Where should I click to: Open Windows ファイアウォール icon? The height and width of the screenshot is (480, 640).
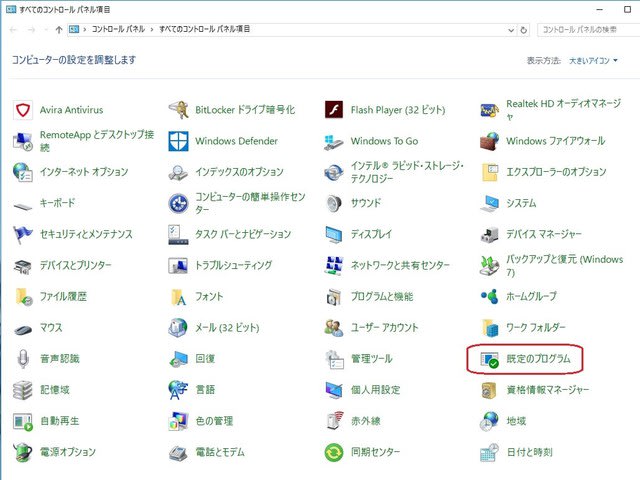489,141
